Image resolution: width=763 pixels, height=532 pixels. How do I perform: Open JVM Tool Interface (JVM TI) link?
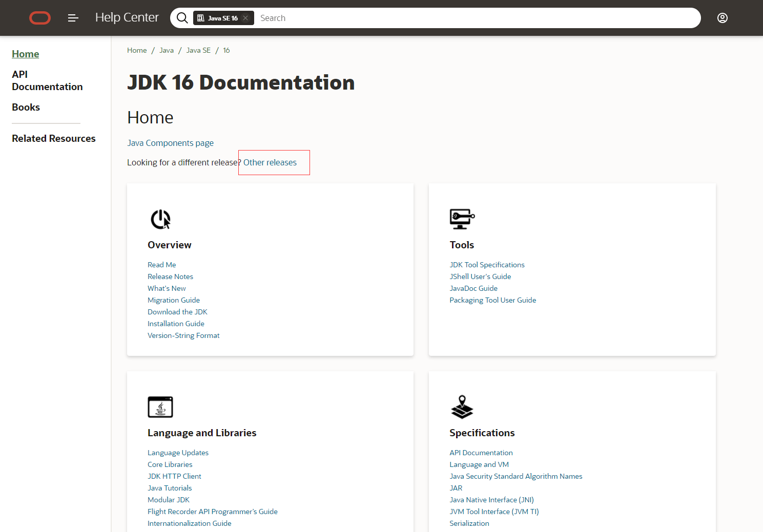pos(494,512)
